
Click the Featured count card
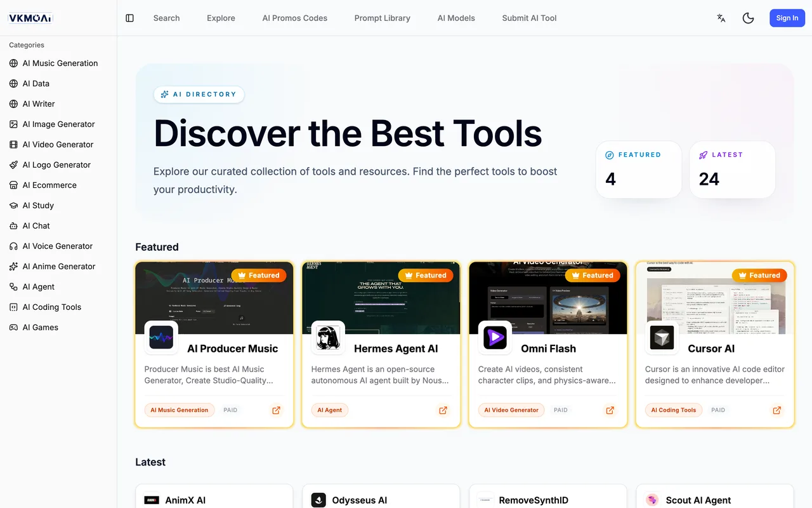639,170
